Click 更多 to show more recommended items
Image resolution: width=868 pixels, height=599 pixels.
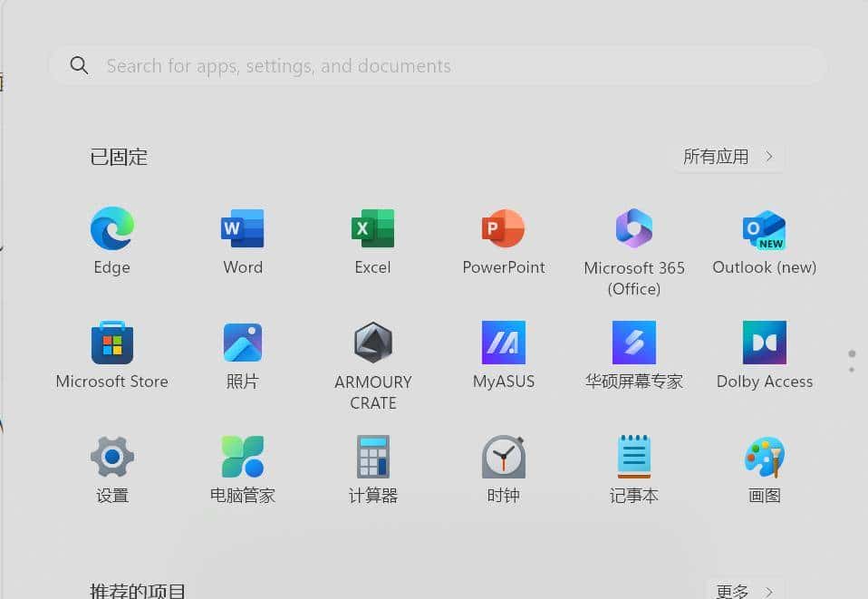[x=736, y=589]
